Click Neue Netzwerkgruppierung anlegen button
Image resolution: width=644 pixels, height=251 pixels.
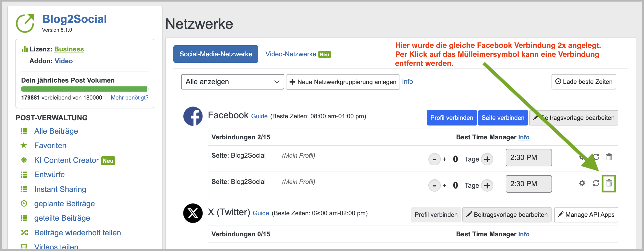pyautogui.click(x=343, y=82)
